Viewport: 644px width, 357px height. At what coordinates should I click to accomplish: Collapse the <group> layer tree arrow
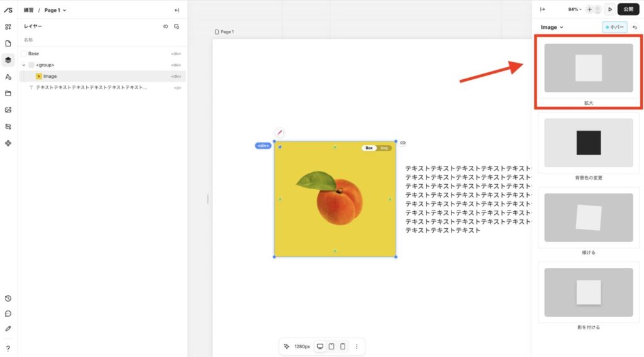[24, 65]
